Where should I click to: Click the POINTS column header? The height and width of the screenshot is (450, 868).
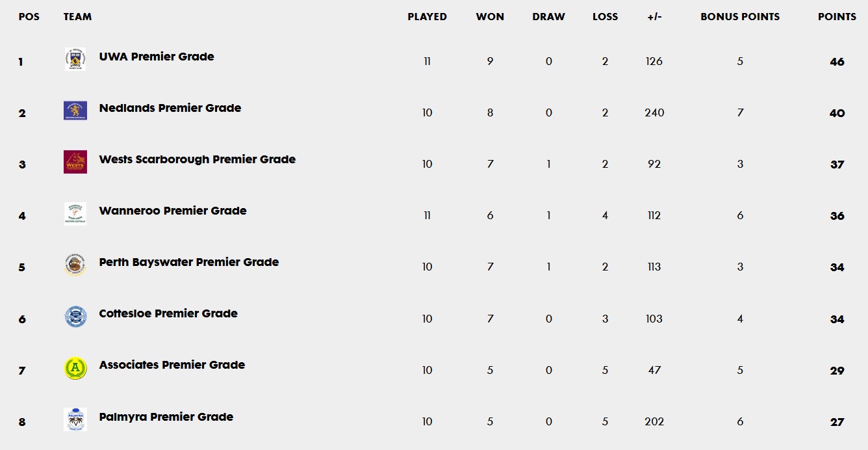(x=837, y=17)
